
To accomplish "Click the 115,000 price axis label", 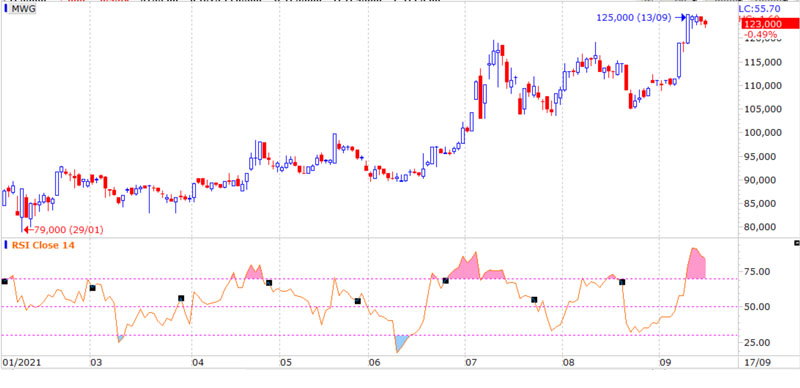I will [764, 62].
